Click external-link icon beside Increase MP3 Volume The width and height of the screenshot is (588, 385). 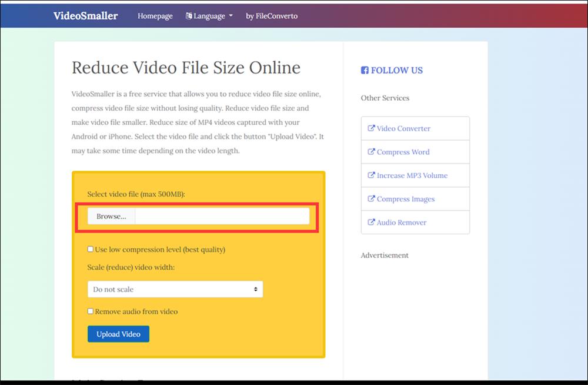(371, 175)
